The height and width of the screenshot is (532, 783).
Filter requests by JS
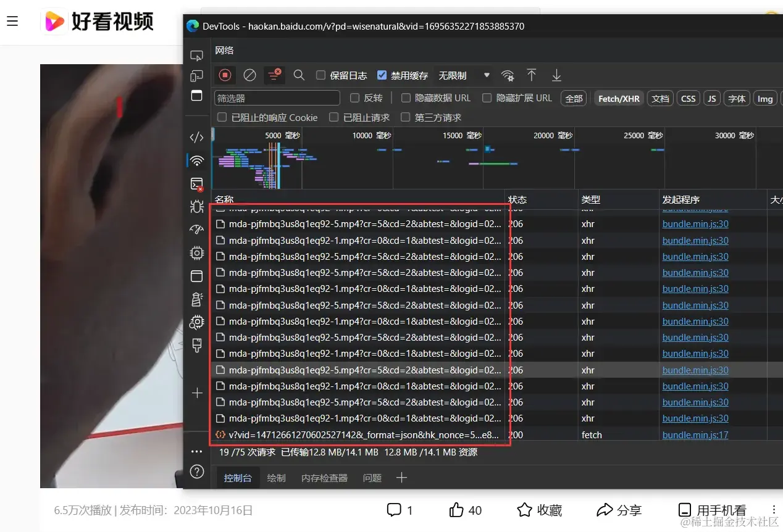click(712, 98)
